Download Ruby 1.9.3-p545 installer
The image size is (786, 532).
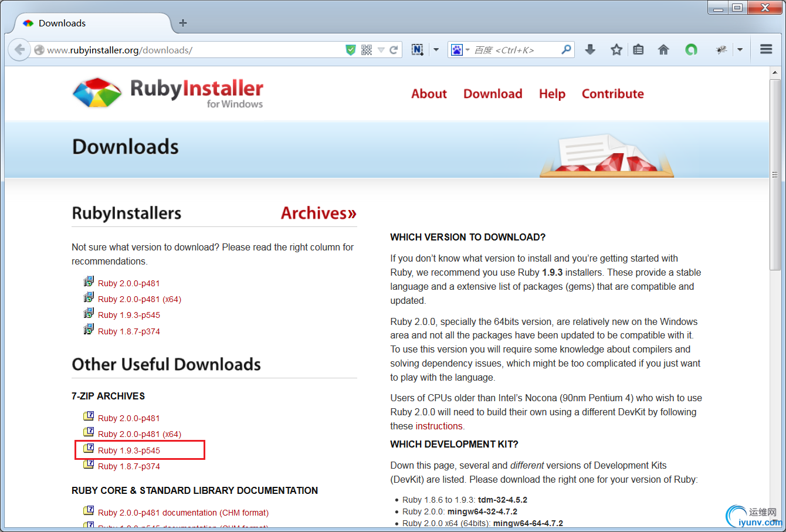128,315
